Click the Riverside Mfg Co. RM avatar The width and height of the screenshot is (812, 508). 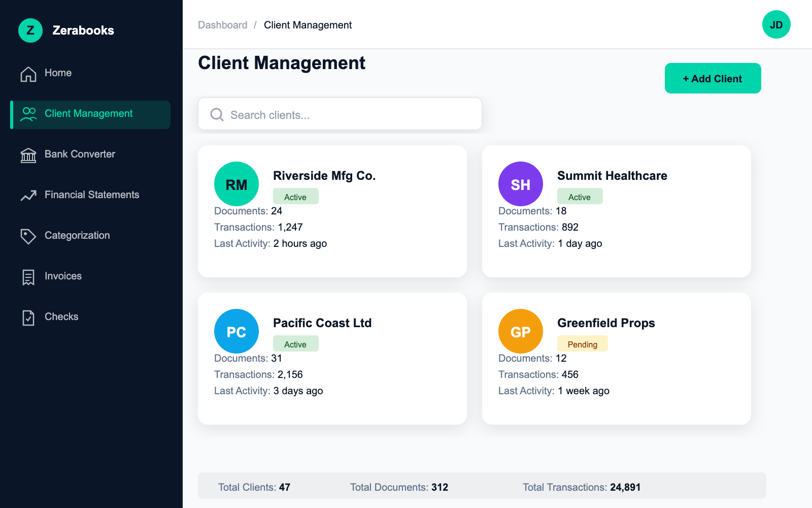236,184
